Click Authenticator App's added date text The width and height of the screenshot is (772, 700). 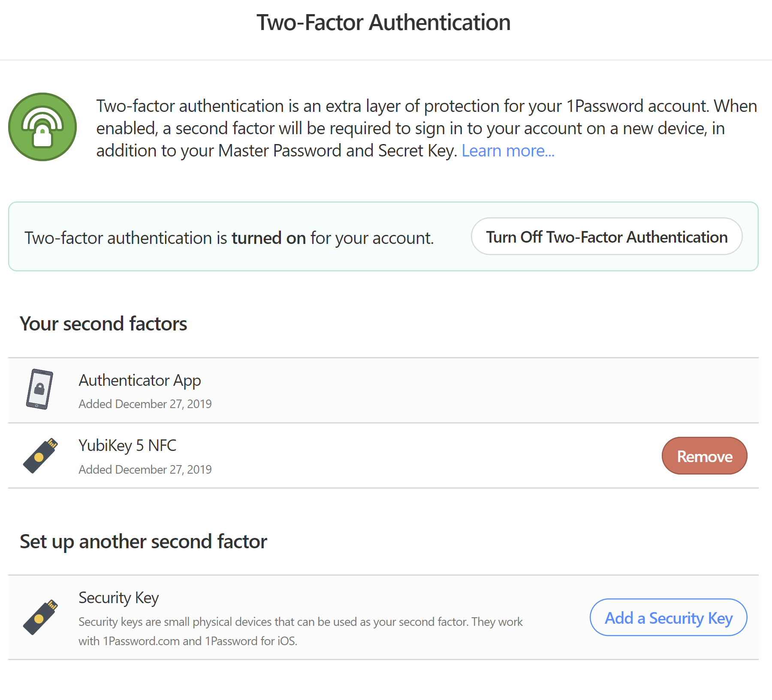point(145,404)
